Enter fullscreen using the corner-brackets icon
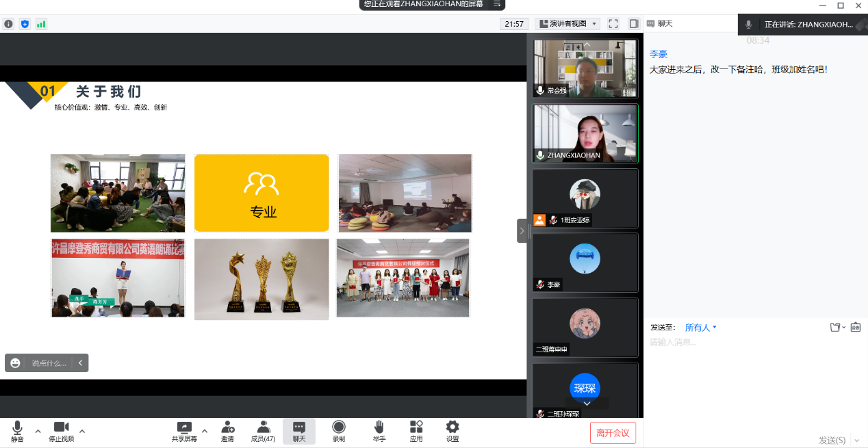868x448 pixels. [x=613, y=24]
